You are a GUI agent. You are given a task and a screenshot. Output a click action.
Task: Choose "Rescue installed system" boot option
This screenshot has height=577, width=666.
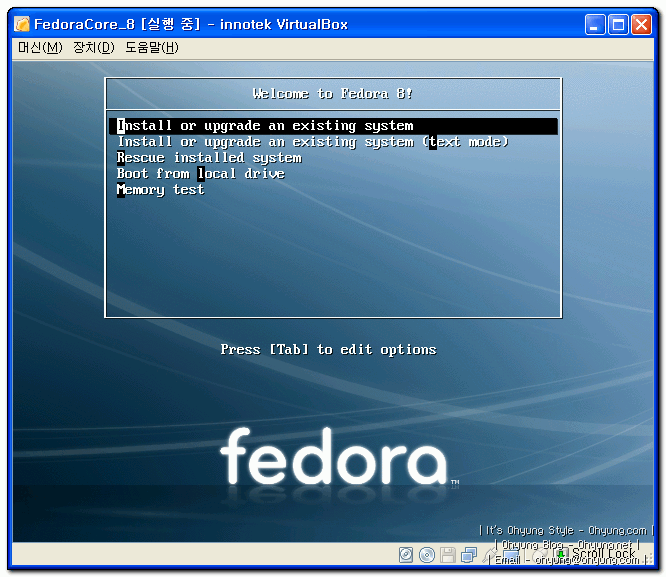click(209, 158)
